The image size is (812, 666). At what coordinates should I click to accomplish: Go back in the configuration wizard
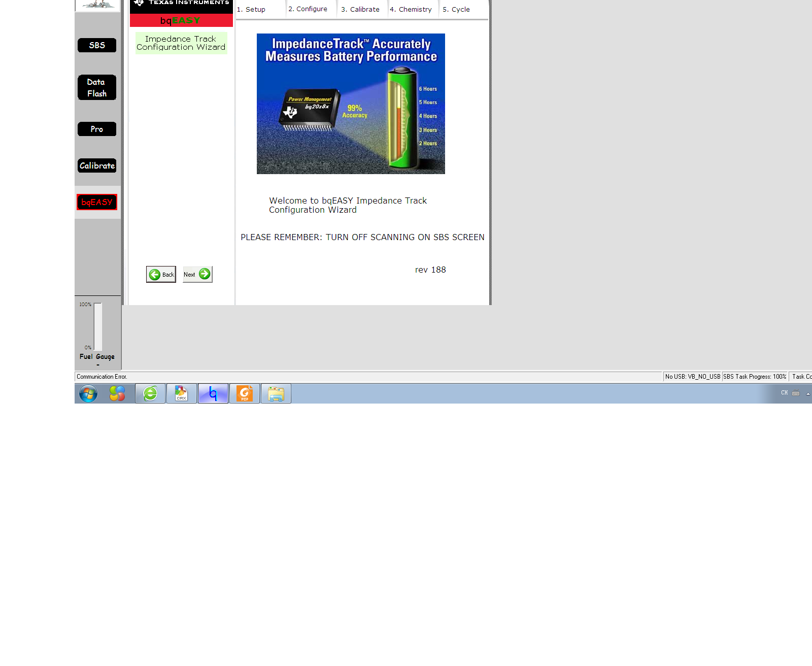(161, 274)
